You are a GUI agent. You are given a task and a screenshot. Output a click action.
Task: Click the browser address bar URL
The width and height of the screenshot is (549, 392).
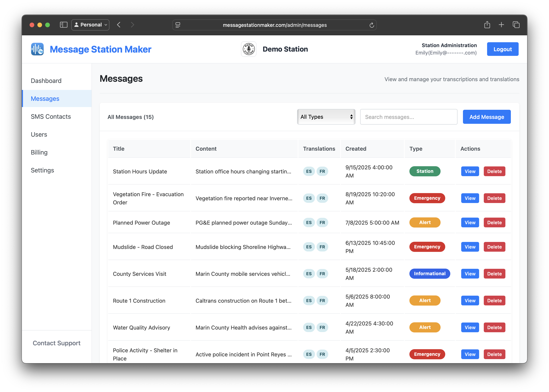click(x=274, y=25)
